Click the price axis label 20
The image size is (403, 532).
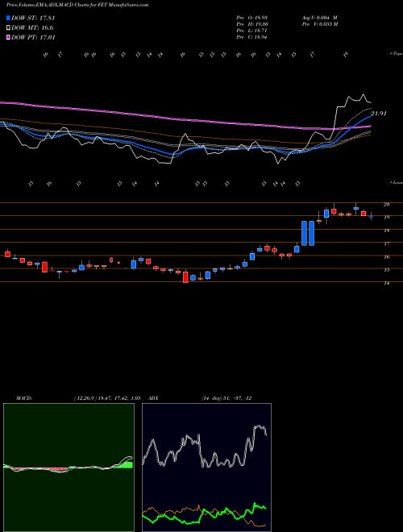point(386,204)
